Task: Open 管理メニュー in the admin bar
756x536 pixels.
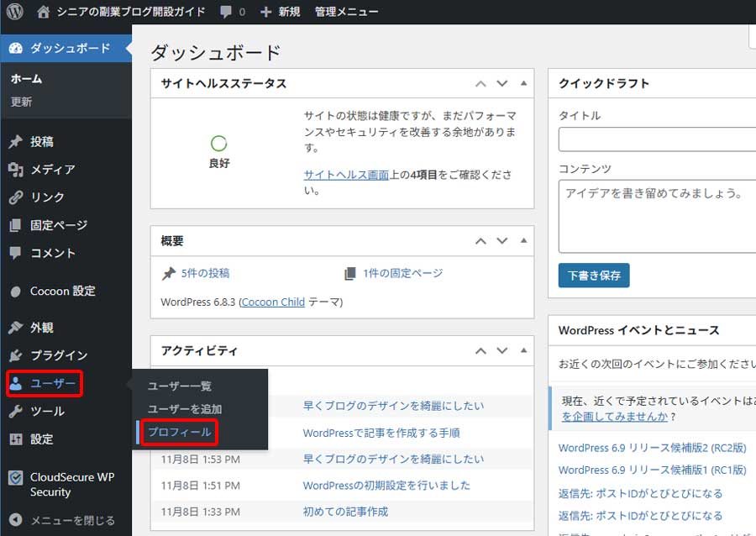Action: click(344, 11)
